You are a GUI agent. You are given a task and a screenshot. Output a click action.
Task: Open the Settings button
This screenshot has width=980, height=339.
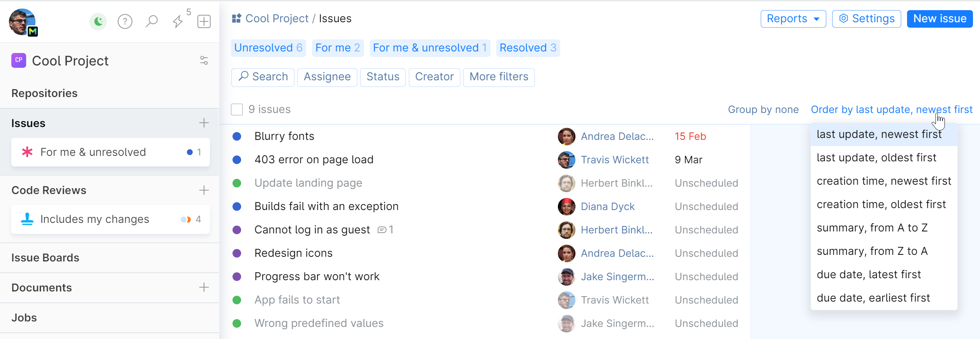pyautogui.click(x=866, y=19)
